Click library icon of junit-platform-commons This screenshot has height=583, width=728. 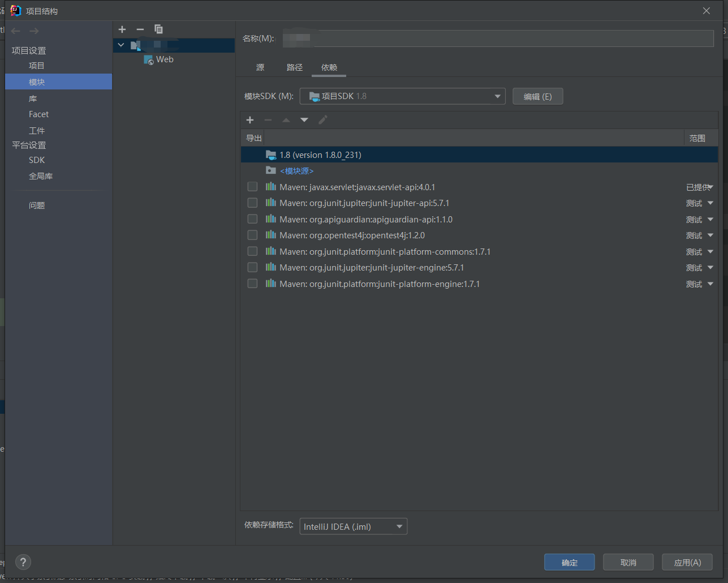pyautogui.click(x=271, y=251)
